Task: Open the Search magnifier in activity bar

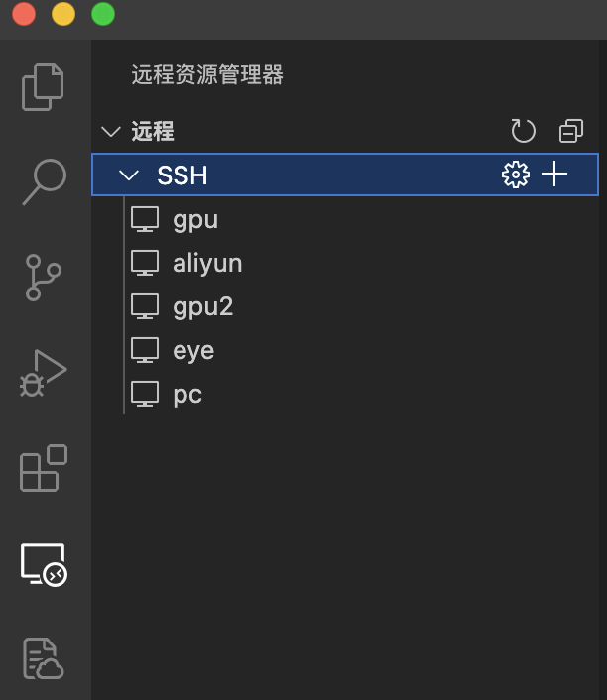Action: [45, 181]
